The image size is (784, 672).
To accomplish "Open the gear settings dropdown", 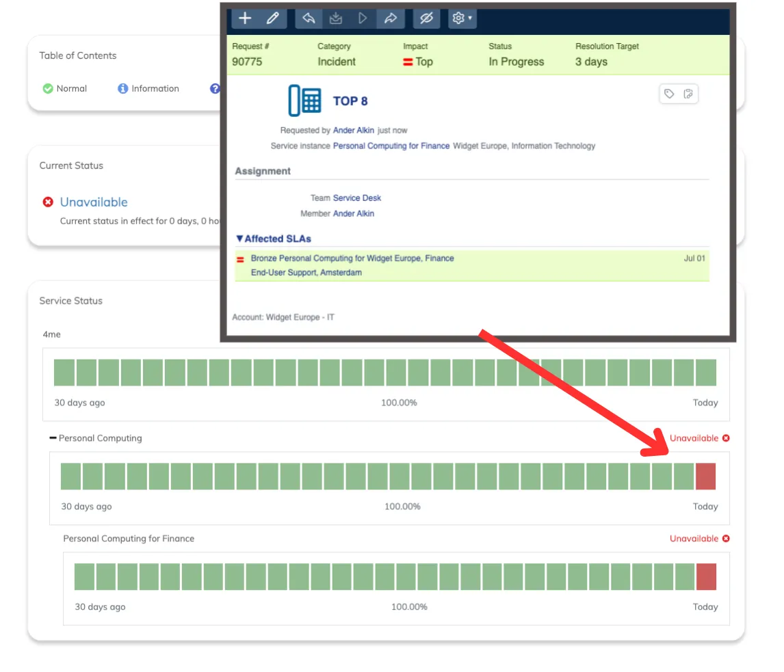I will 462,18.
